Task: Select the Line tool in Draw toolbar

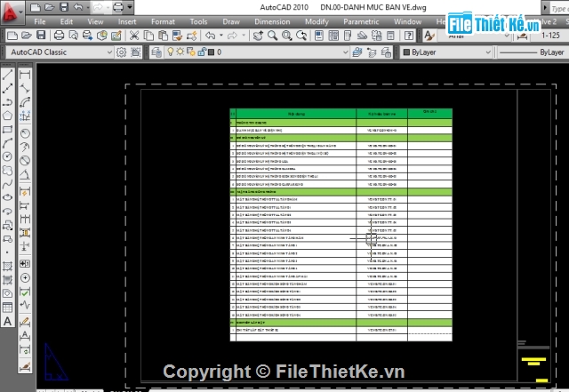Action: tap(7, 75)
